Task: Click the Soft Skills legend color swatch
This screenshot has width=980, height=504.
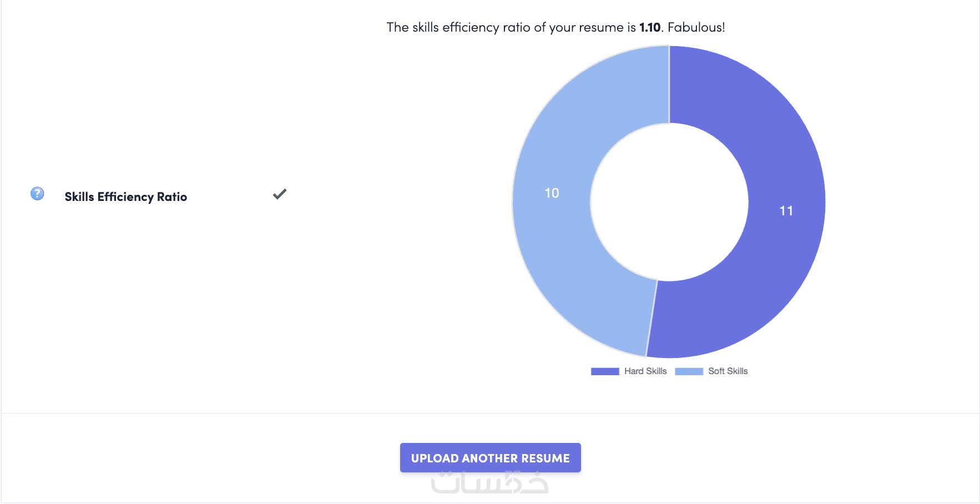Action: [x=689, y=371]
